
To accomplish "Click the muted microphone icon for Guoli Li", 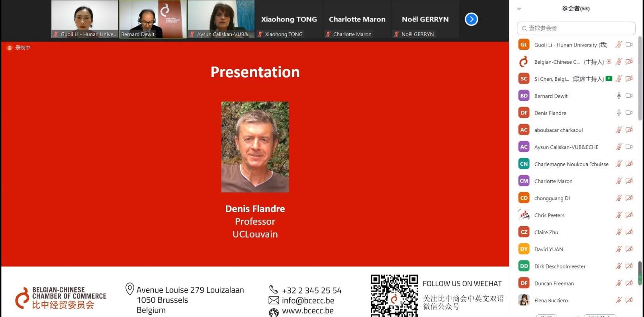I will [619, 45].
